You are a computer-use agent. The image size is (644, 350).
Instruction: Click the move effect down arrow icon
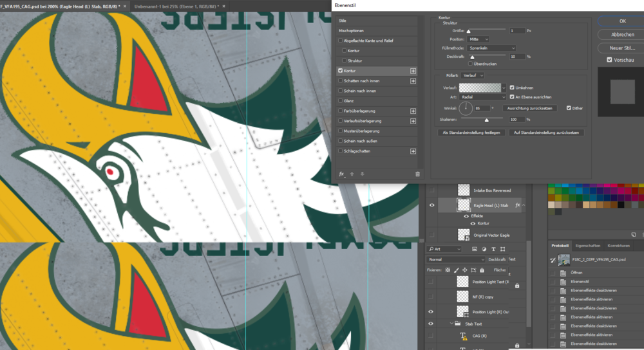click(362, 174)
